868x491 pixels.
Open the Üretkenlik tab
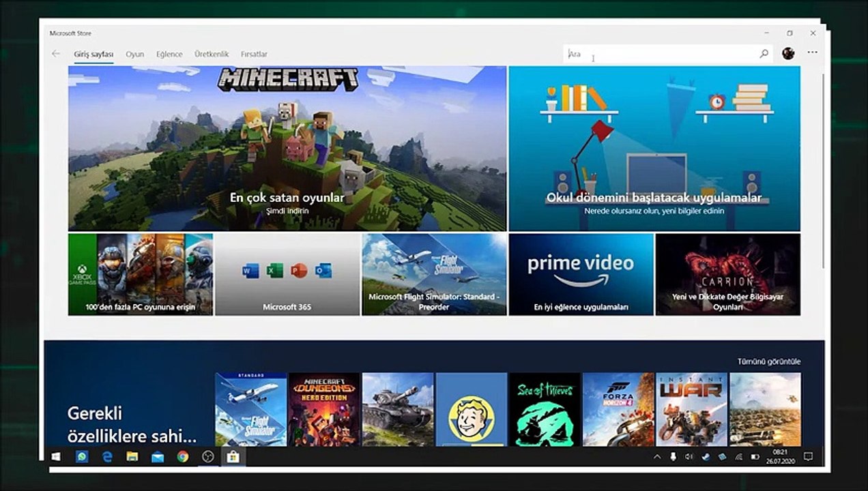click(212, 54)
